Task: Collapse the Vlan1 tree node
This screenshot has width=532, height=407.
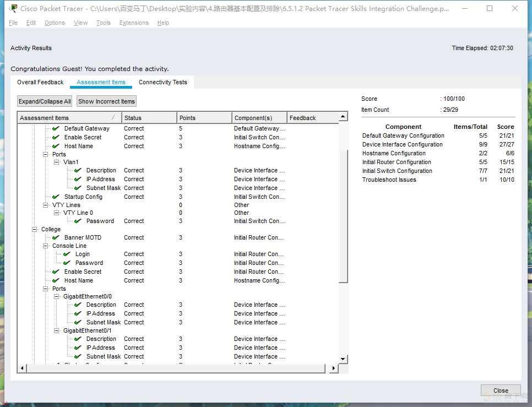Action: coord(56,162)
